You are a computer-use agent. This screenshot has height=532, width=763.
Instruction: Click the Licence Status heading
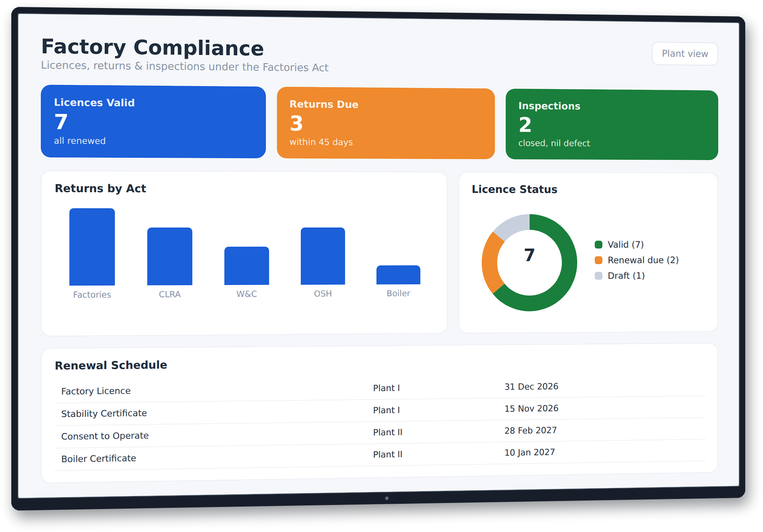(514, 189)
